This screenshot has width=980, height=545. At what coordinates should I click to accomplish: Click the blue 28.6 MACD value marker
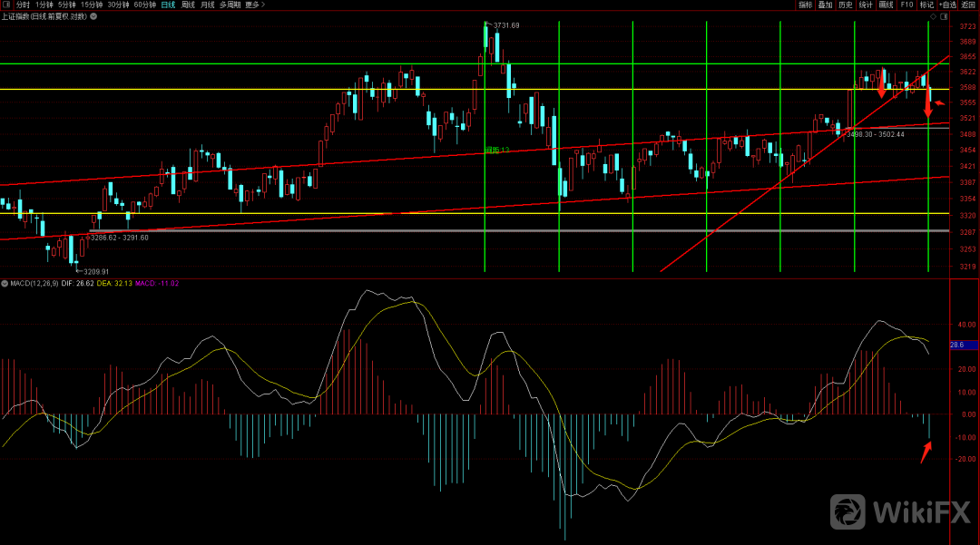coord(962,345)
